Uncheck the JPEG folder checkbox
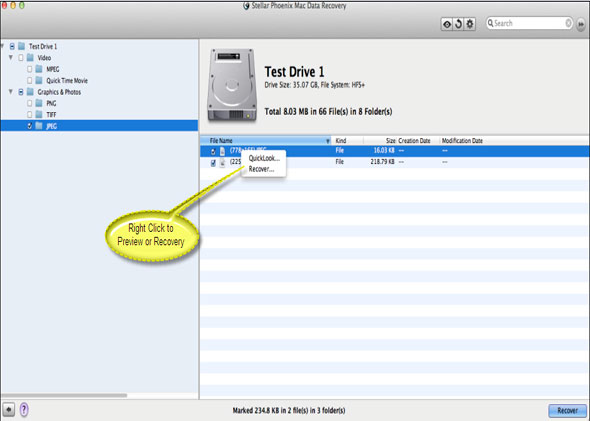This screenshot has height=421, width=590. [29, 126]
